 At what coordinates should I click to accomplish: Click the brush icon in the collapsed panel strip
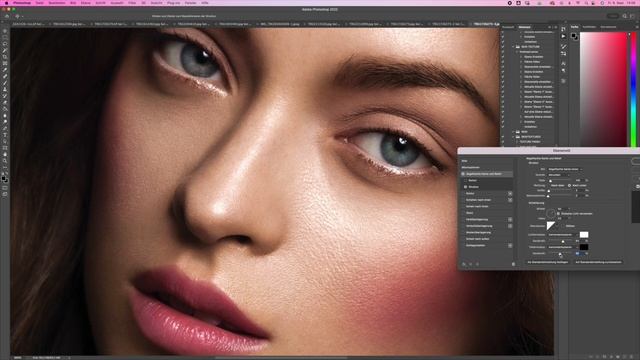tap(564, 47)
